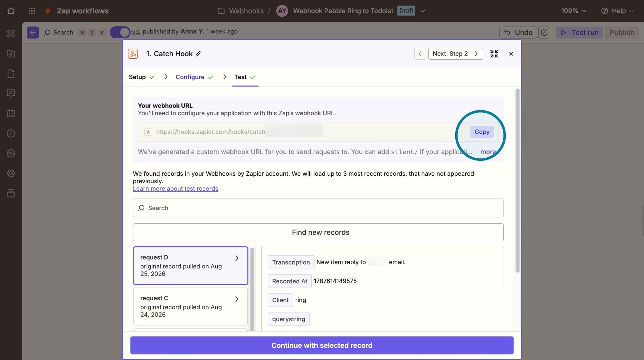Close the Catch Hook panel
This screenshot has width=644, height=360.
[x=511, y=54]
